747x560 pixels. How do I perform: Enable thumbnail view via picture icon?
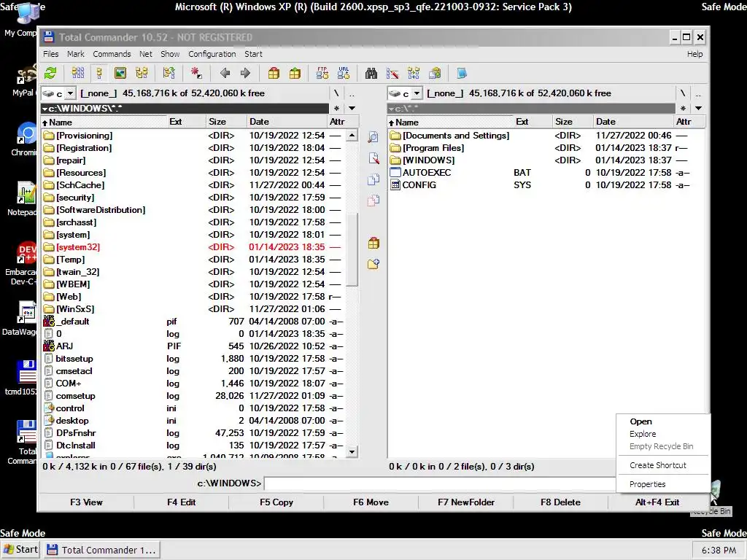(120, 74)
